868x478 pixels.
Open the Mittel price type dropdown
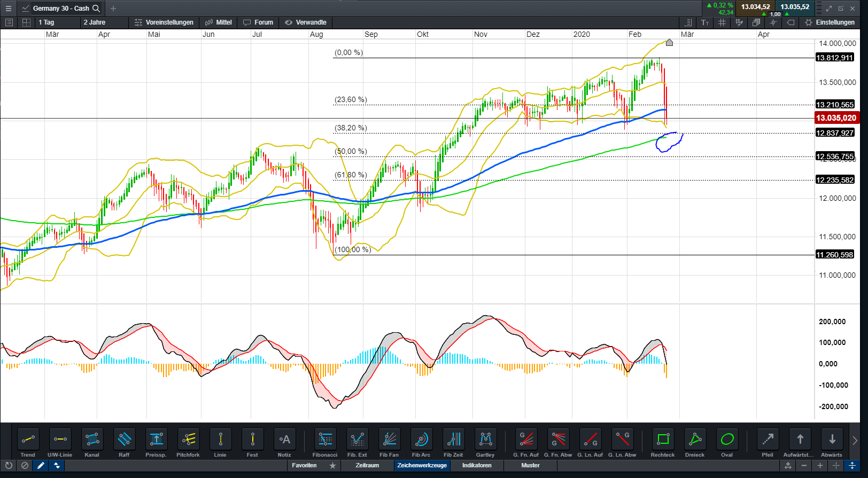pyautogui.click(x=218, y=22)
